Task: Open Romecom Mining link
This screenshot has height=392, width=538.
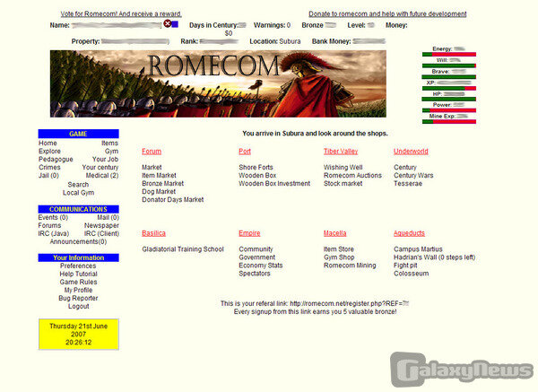Action: pos(350,266)
